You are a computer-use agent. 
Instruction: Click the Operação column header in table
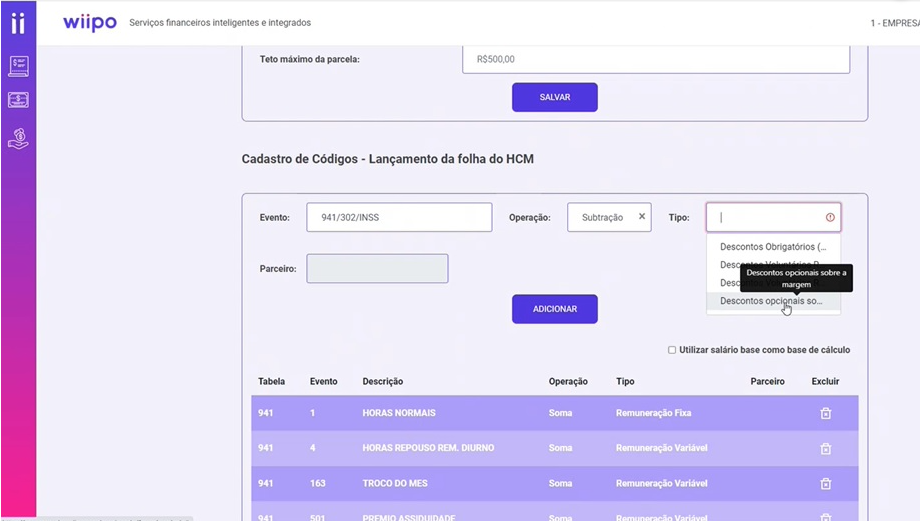click(x=568, y=381)
